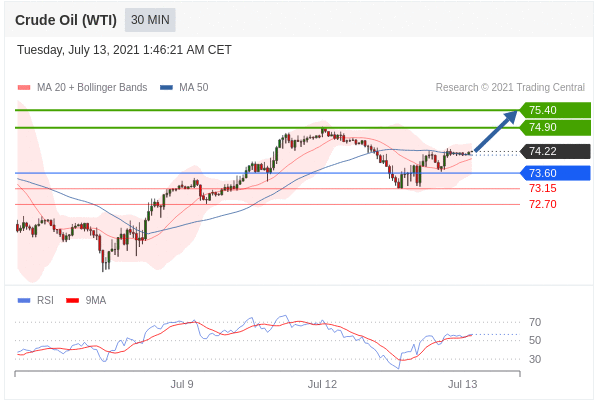Click the Crude Oil (WTI) chart title
The image size is (601, 404).
coord(66,19)
